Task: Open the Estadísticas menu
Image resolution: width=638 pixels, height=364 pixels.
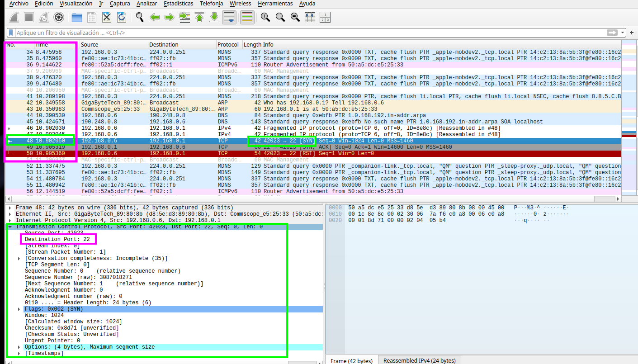Action: click(178, 4)
